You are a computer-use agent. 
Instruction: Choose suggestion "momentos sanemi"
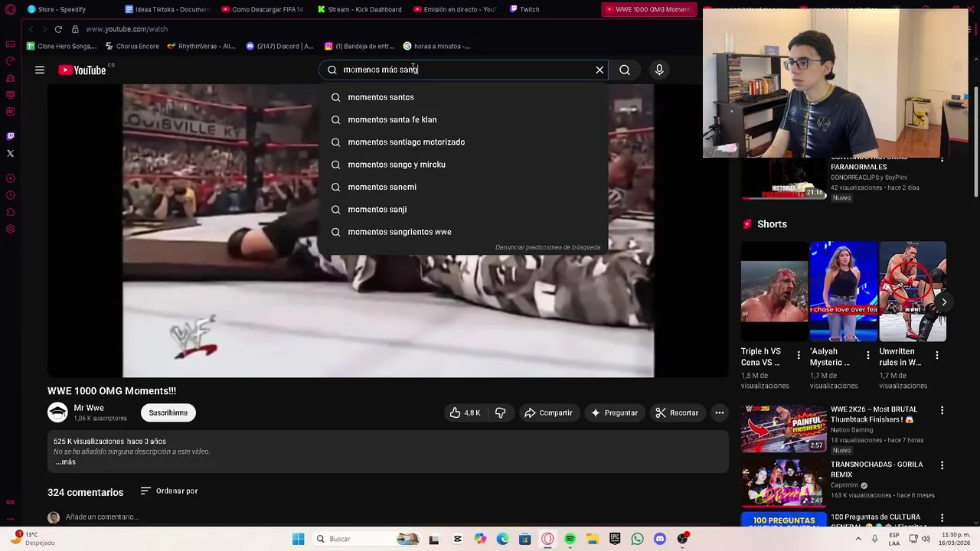point(463,187)
